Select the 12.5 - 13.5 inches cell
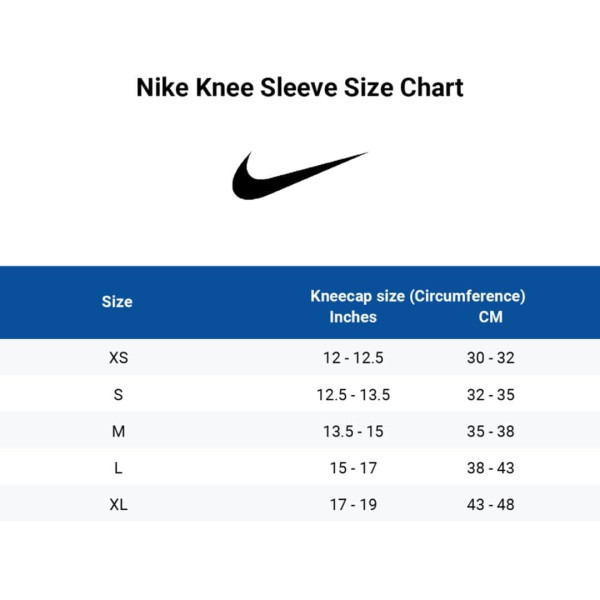This screenshot has width=600, height=600. 353,395
